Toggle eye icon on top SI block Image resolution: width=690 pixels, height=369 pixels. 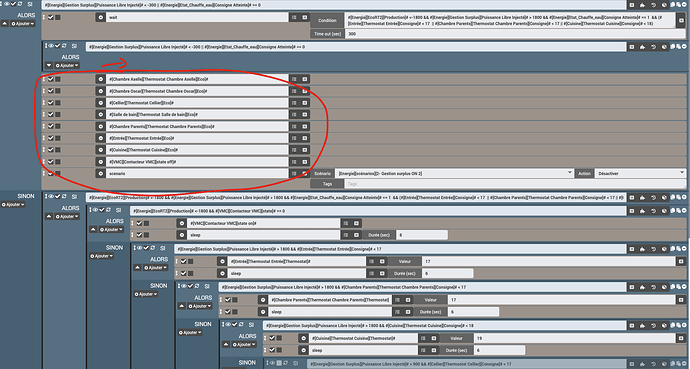point(8,4)
